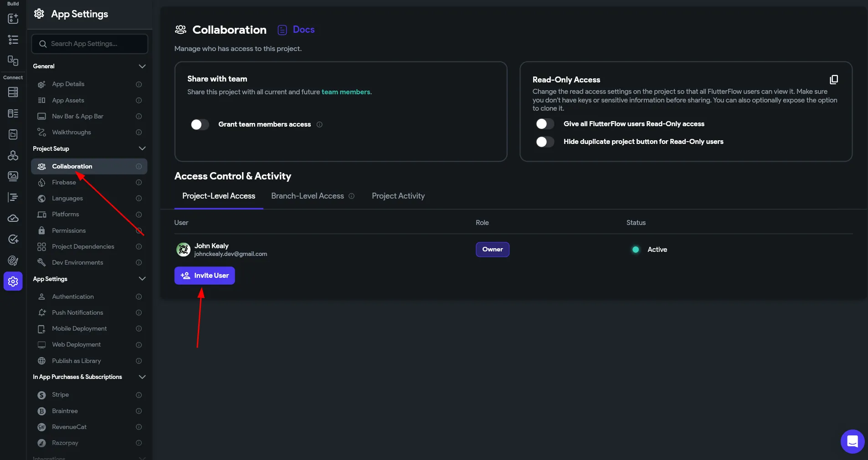
Task: Click the highlighted Settings gear icon in the left rail
Action: pyautogui.click(x=13, y=281)
